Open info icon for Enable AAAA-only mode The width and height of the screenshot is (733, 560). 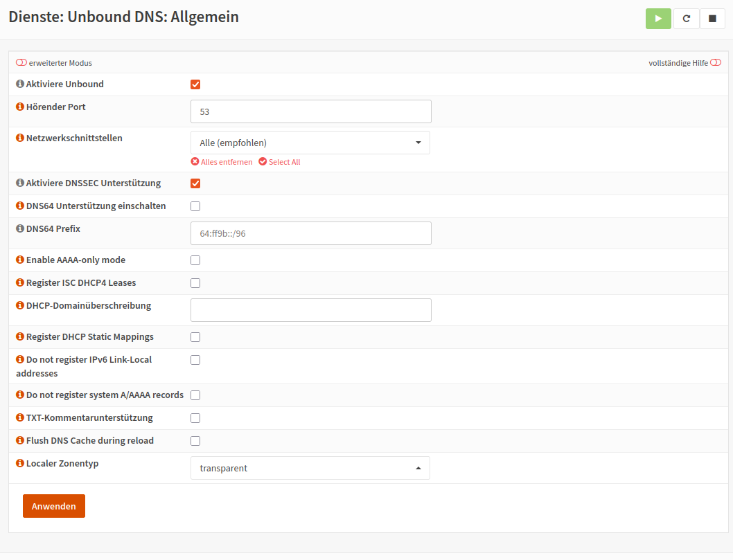click(x=20, y=260)
